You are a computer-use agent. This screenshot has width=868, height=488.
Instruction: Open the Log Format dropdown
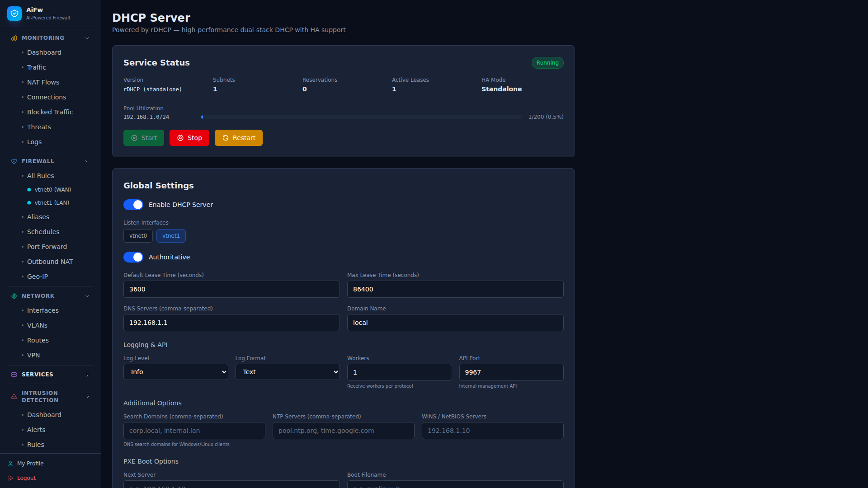pos(287,372)
